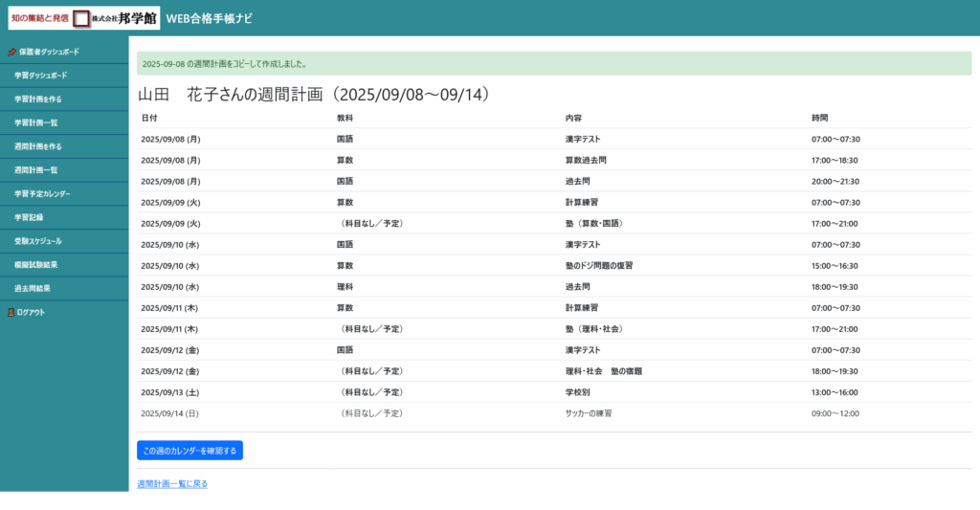Show the 学習記録 page

29,217
